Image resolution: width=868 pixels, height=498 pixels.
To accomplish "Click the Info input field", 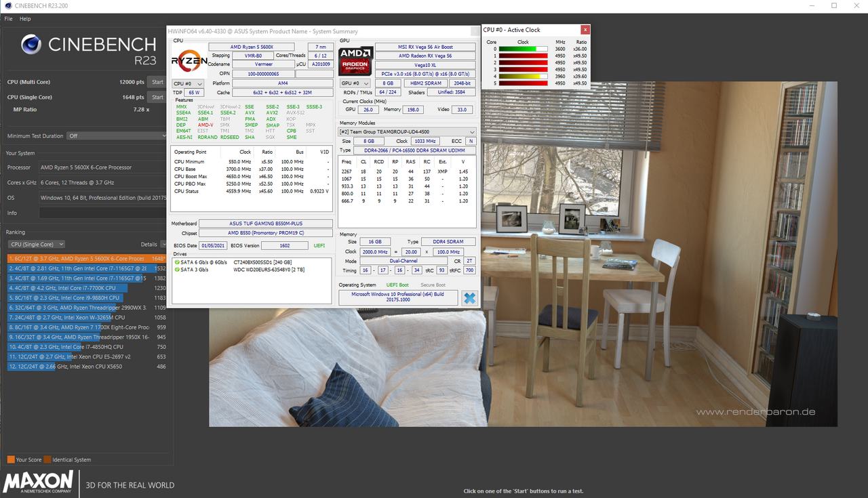I will click(102, 213).
